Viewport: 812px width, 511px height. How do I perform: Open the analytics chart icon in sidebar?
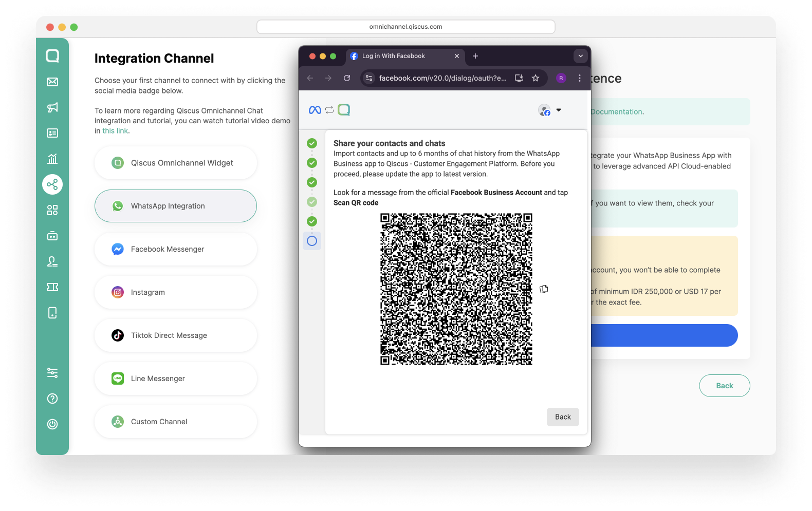tap(52, 159)
